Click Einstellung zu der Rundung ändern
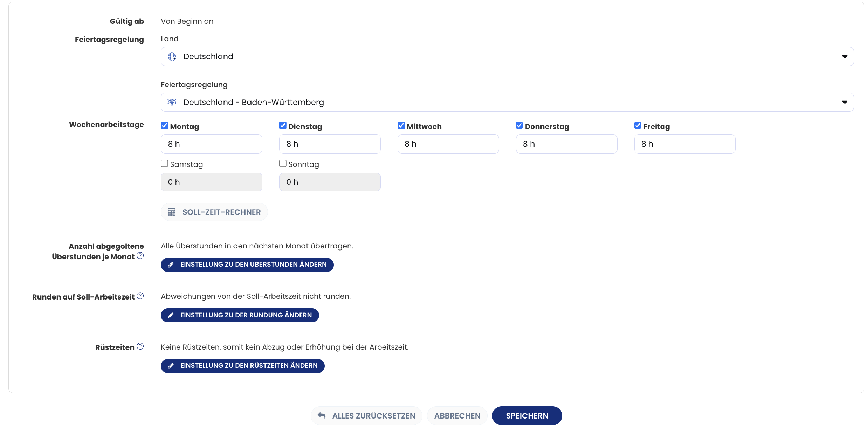The image size is (868, 436). 240,315
